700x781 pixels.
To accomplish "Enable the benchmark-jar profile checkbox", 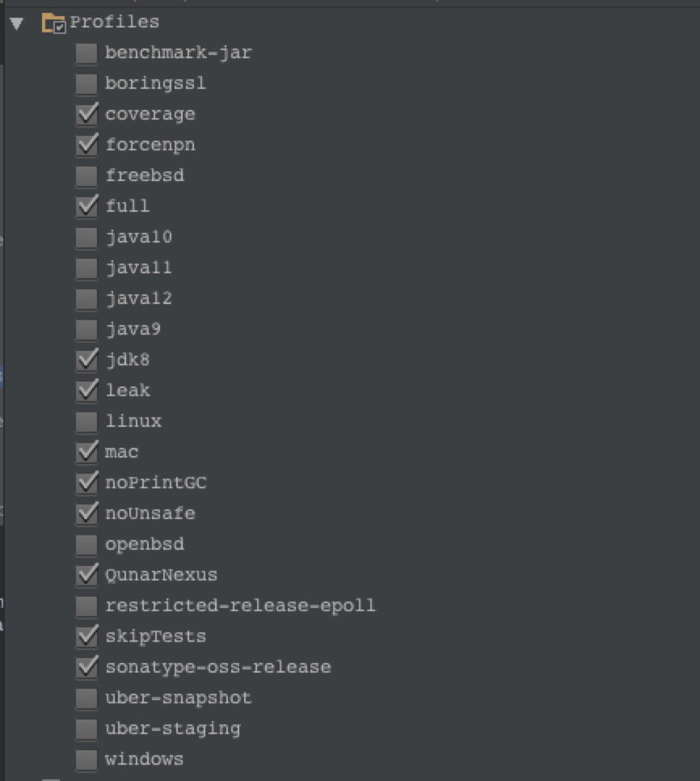I will coord(86,54).
